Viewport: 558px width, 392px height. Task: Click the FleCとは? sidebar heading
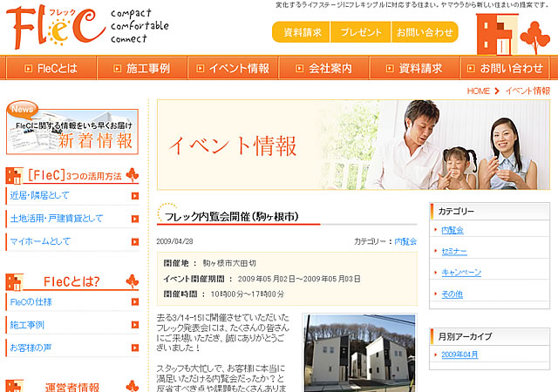coord(71,281)
